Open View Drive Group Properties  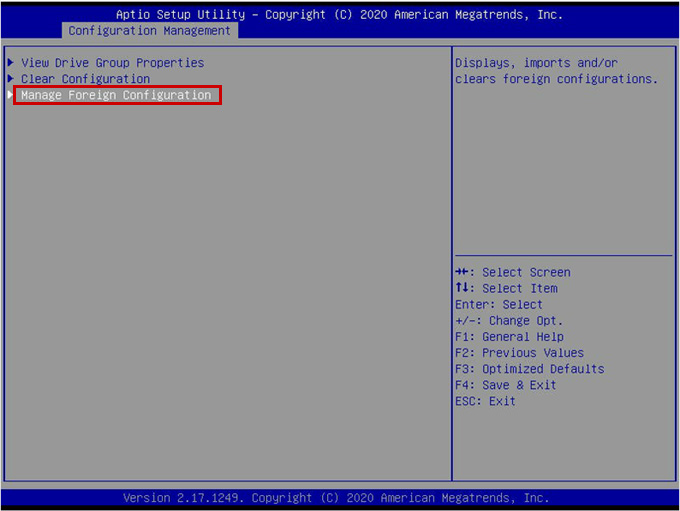[x=112, y=63]
